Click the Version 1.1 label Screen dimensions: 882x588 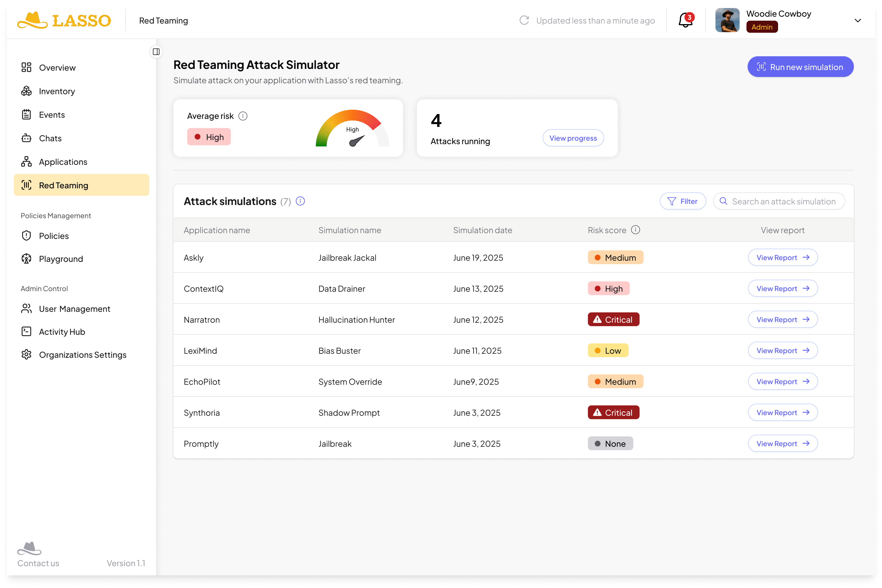coord(126,563)
